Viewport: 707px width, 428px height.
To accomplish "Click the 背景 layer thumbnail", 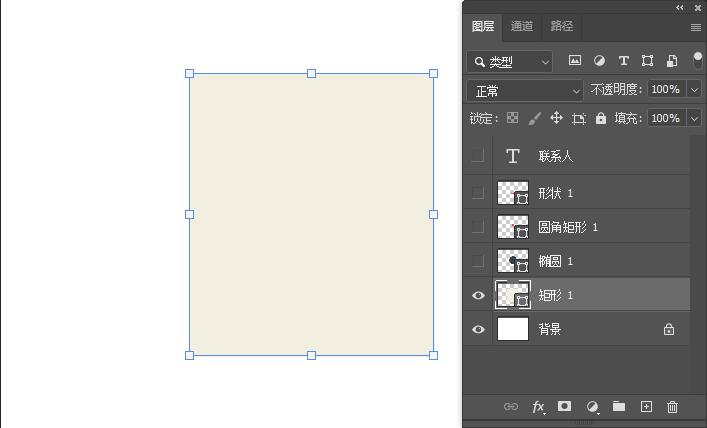I will (513, 329).
